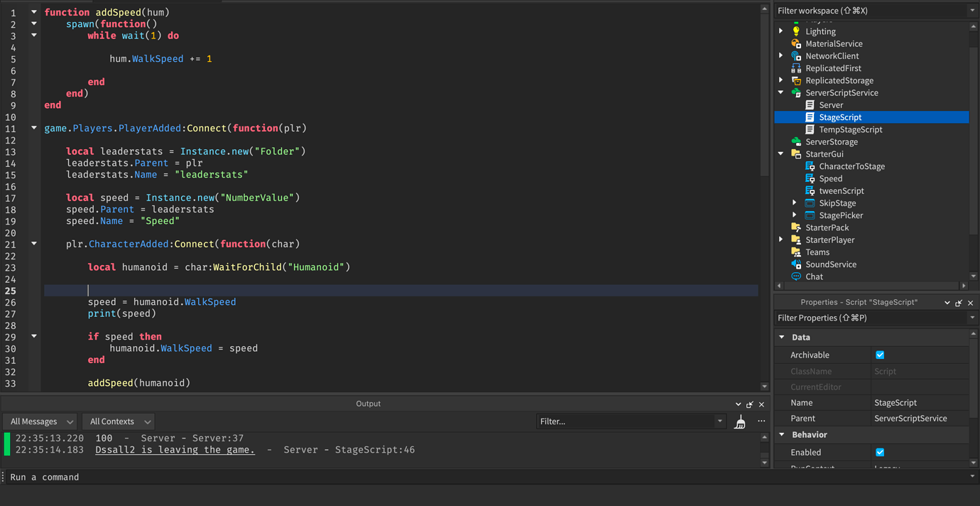This screenshot has width=980, height=506.
Task: Collapse the ServerScriptService tree node
Action: tap(781, 92)
